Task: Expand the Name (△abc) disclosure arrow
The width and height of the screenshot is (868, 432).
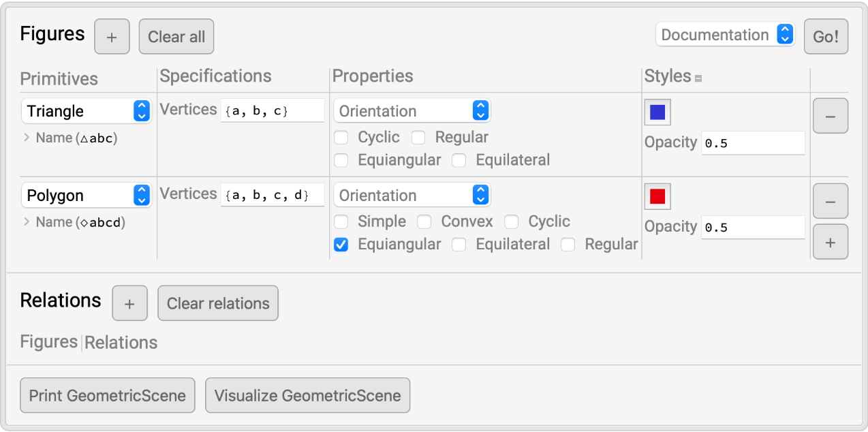Action: (27, 138)
